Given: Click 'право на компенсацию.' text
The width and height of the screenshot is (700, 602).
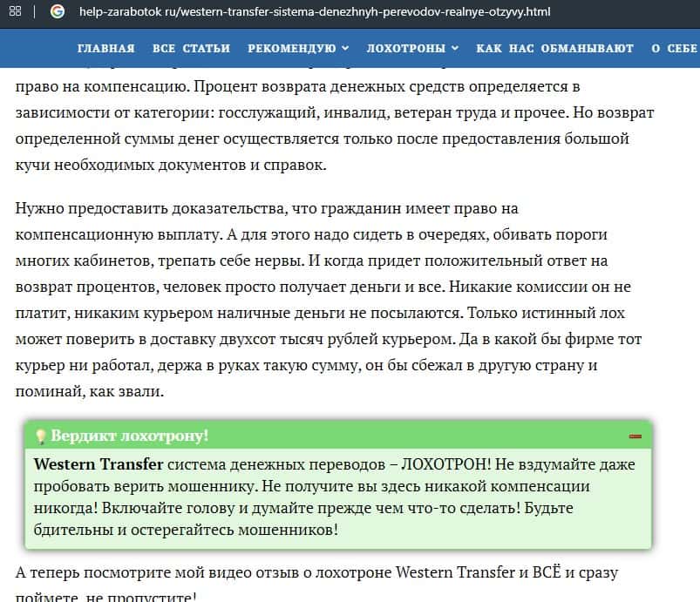Looking at the screenshot, I should (103, 86).
